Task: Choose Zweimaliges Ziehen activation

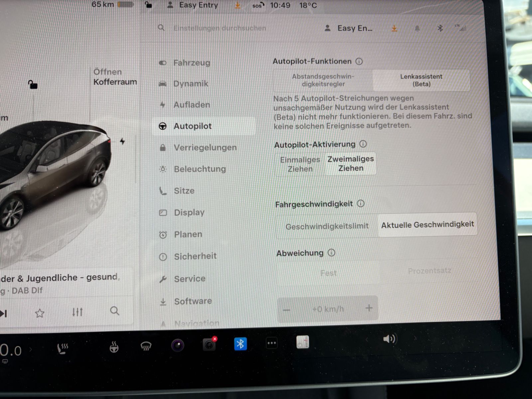Action: click(x=351, y=164)
